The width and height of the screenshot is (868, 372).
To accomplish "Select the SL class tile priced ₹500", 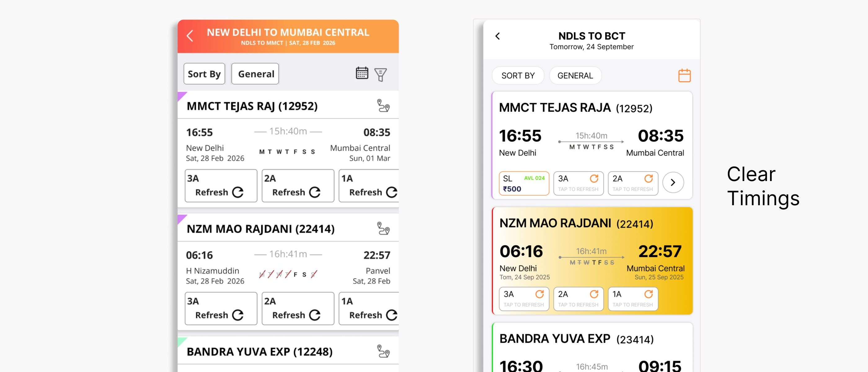I will click(x=524, y=183).
